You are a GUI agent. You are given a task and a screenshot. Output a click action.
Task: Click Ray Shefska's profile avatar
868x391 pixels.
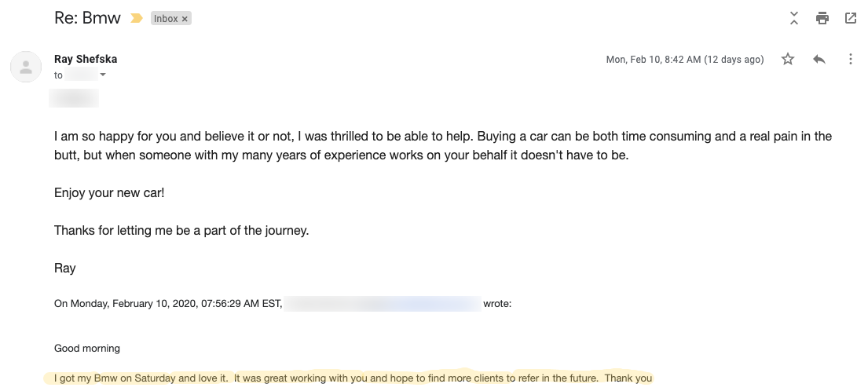(x=25, y=67)
